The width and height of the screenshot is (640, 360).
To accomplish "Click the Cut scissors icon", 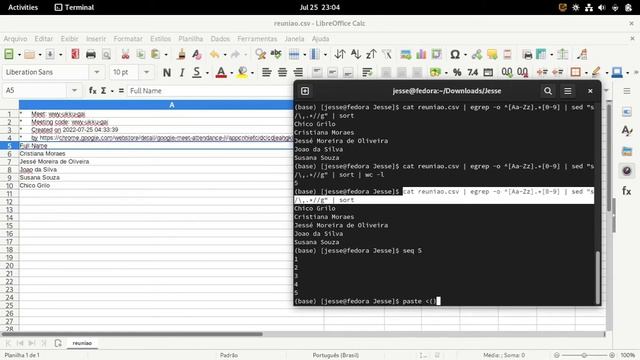I will [x=125, y=54].
